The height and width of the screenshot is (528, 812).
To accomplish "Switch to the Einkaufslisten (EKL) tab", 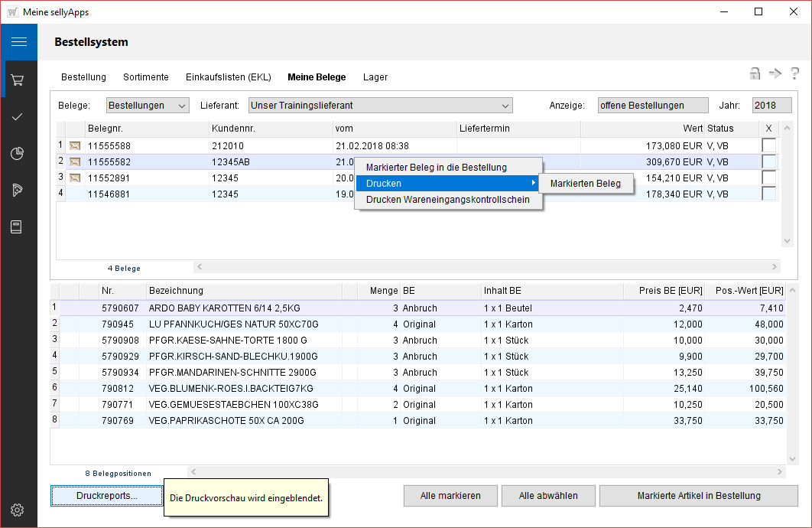I will [x=228, y=77].
